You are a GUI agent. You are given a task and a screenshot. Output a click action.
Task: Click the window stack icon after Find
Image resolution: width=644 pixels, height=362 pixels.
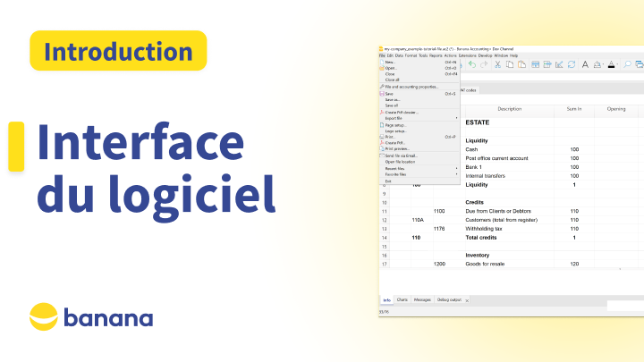pyautogui.click(x=640, y=64)
